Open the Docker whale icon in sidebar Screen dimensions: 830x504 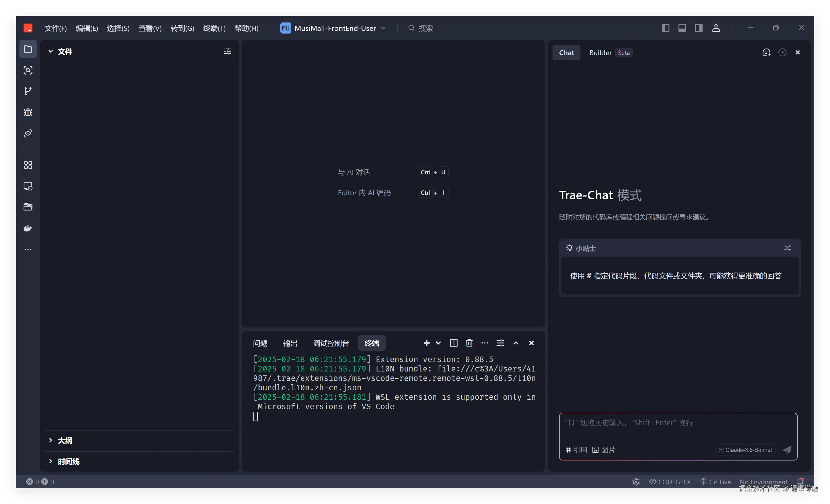(28, 228)
